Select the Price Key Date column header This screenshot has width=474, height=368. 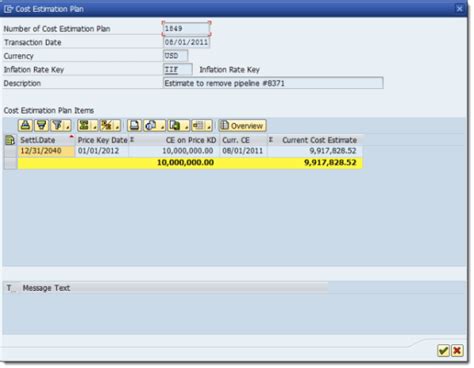(102, 140)
